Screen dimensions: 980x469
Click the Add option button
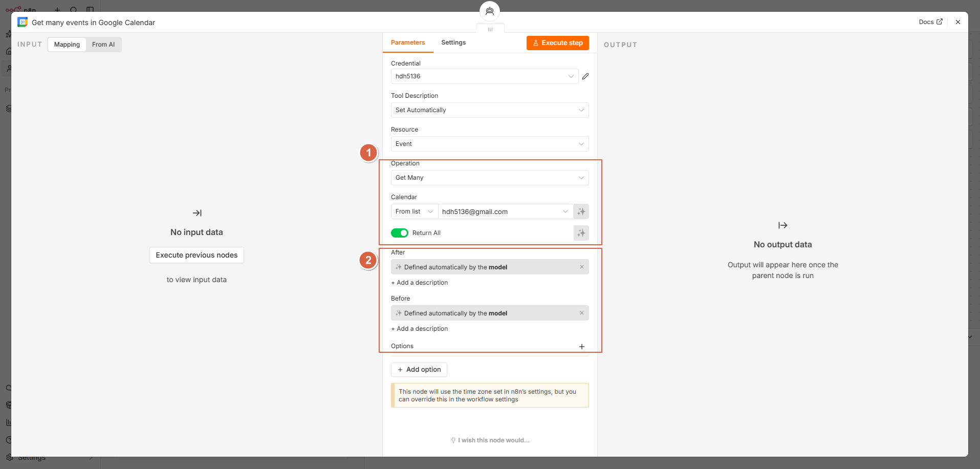419,370
